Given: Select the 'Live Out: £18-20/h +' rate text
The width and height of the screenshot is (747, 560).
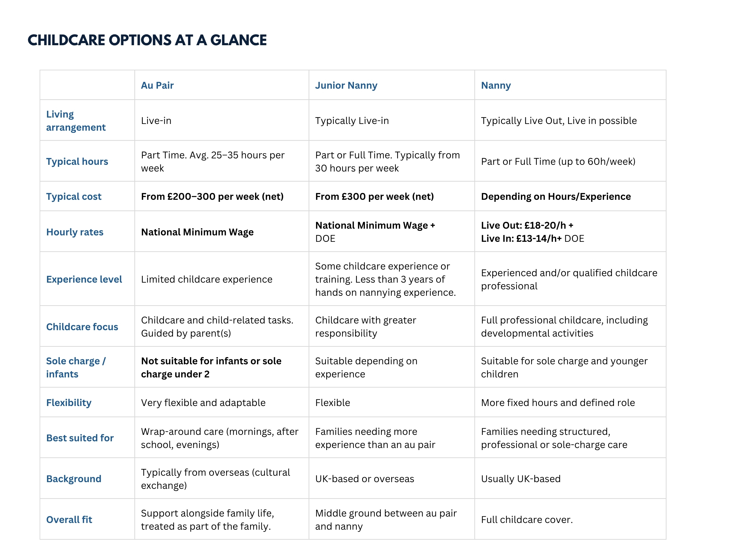Looking at the screenshot, I should [527, 225].
